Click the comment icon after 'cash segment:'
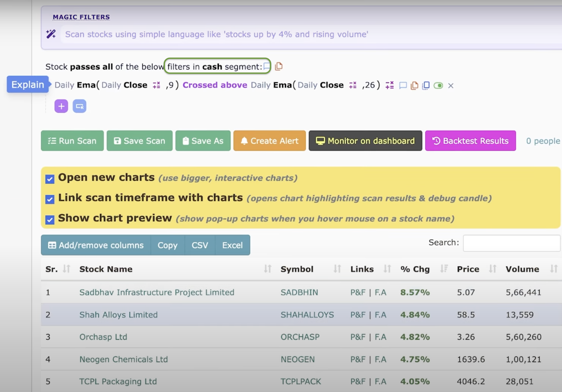This screenshot has width=562, height=392. [267, 66]
